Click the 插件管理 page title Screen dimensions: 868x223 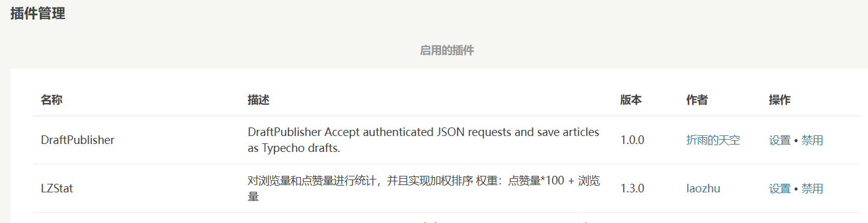[x=38, y=13]
